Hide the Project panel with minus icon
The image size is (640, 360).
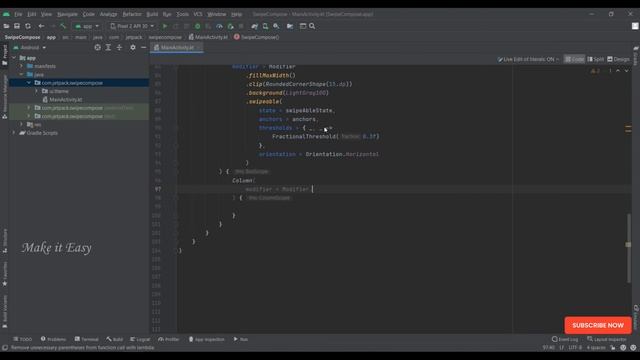[144, 48]
